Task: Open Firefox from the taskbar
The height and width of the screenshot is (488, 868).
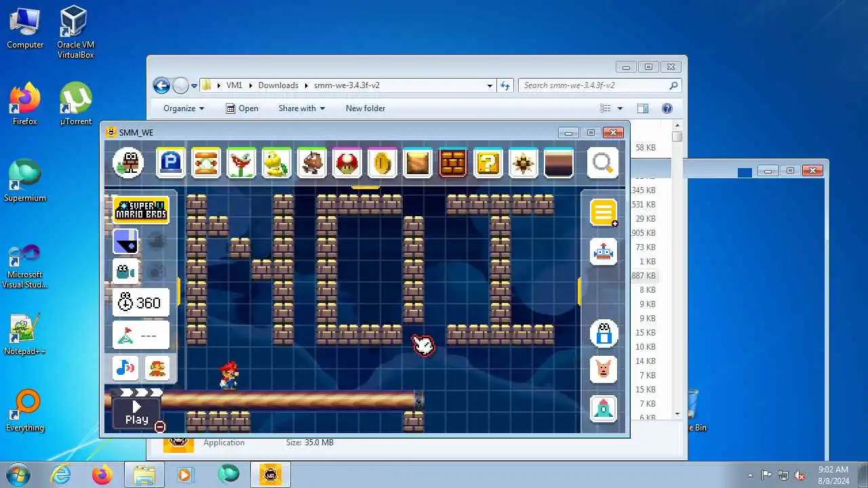Action: pos(102,474)
